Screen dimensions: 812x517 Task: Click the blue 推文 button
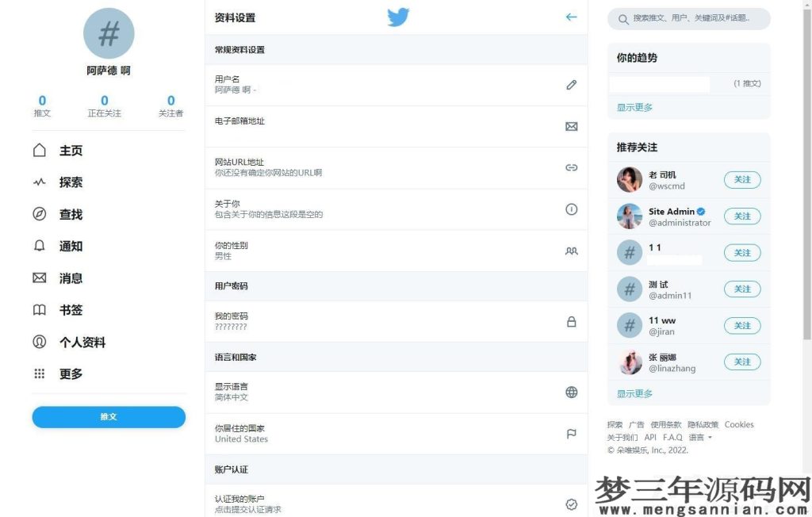point(109,416)
